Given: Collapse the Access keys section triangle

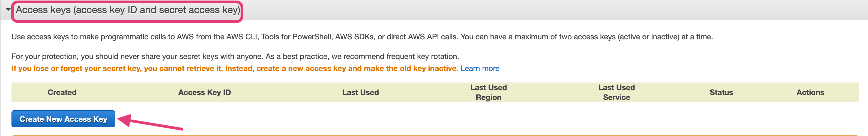Looking at the screenshot, I should tap(8, 10).
